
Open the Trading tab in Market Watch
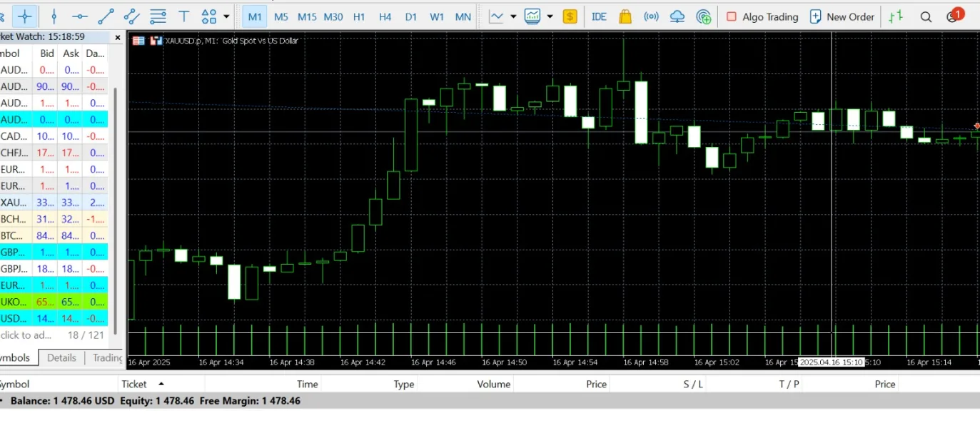107,358
